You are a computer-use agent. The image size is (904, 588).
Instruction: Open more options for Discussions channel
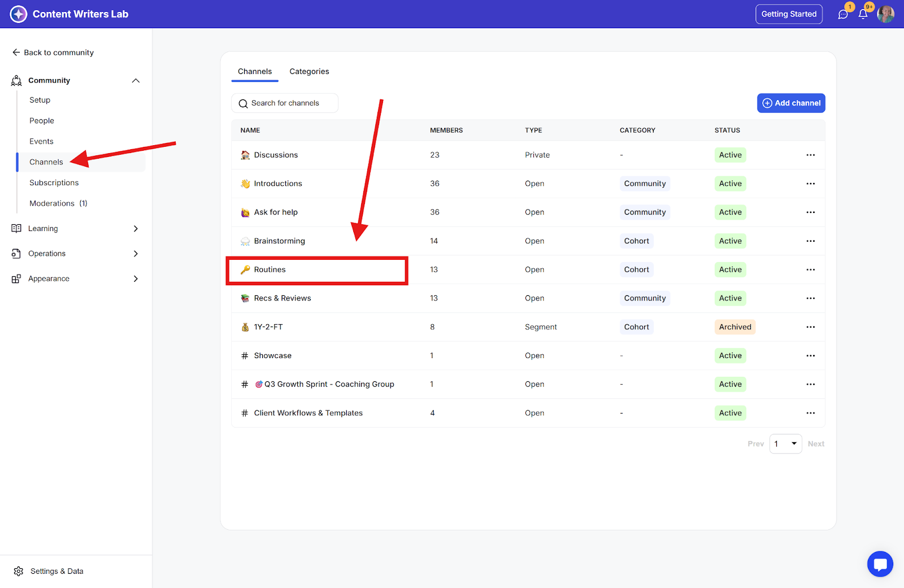[810, 155]
